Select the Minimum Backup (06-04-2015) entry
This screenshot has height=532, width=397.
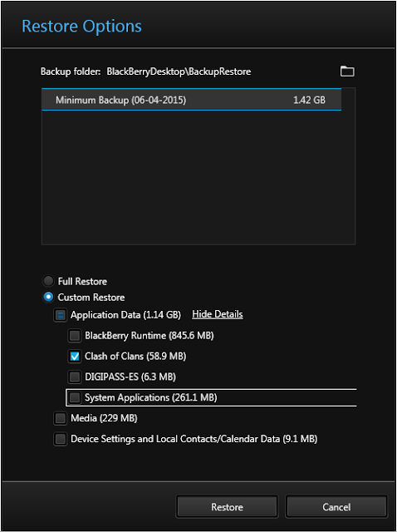click(192, 100)
